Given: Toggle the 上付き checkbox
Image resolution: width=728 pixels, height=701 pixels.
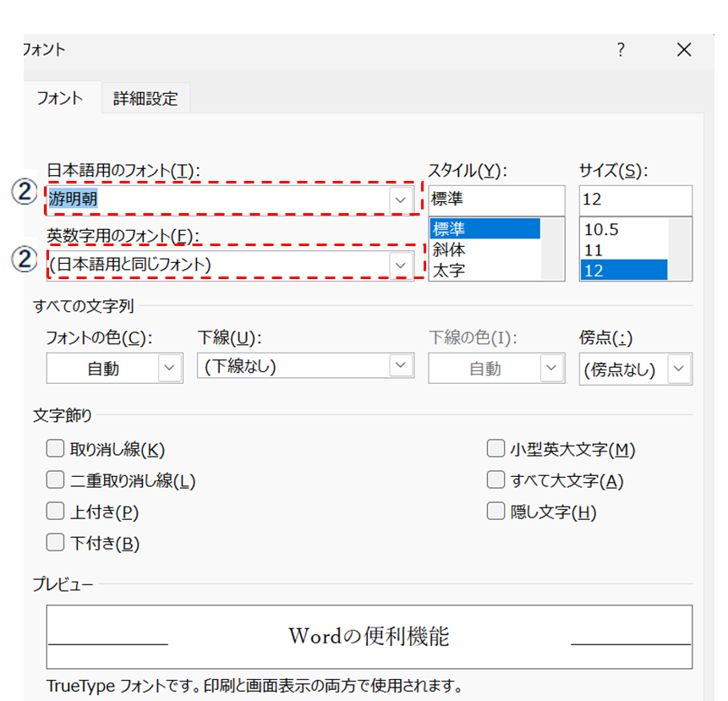Looking at the screenshot, I should pyautogui.click(x=56, y=512).
